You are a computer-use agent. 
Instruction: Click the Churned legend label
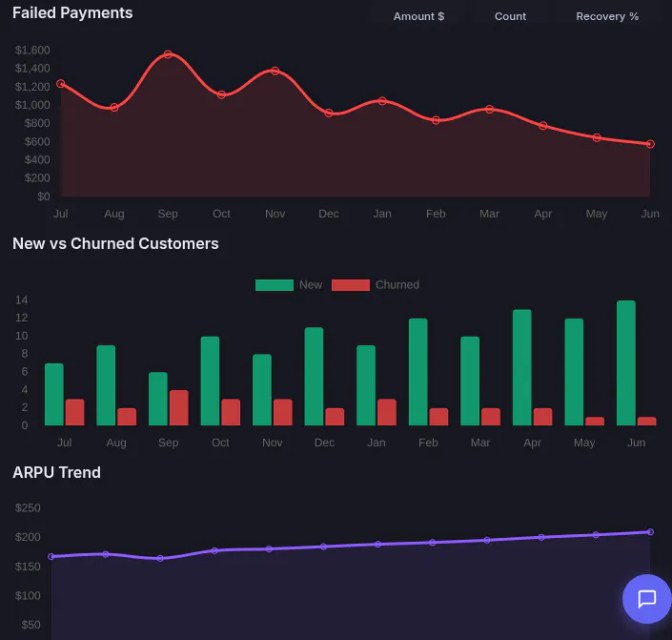(397, 285)
